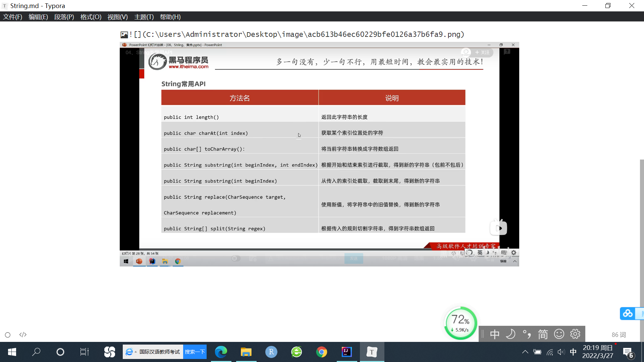Viewport: 644px width, 362px height.
Task: Open the 格式(O) menu
Action: (91, 17)
